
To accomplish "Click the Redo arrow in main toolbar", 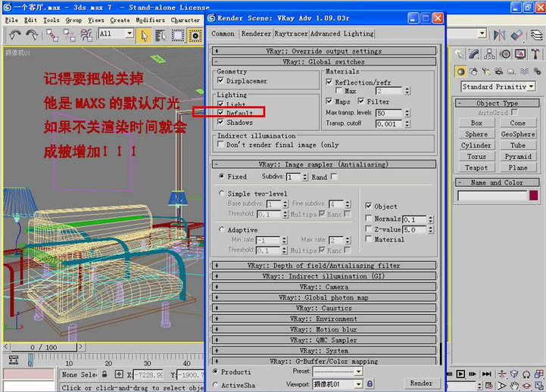I will click(32, 35).
